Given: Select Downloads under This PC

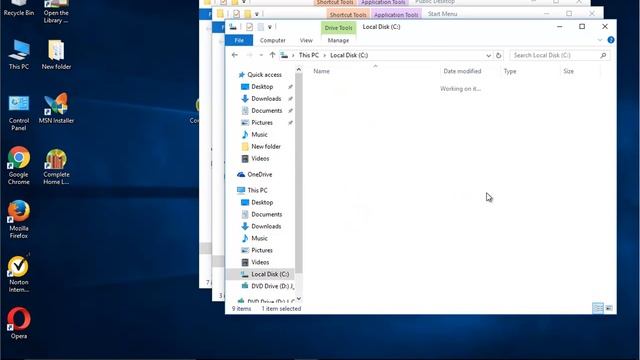Looking at the screenshot, I should coord(266,226).
